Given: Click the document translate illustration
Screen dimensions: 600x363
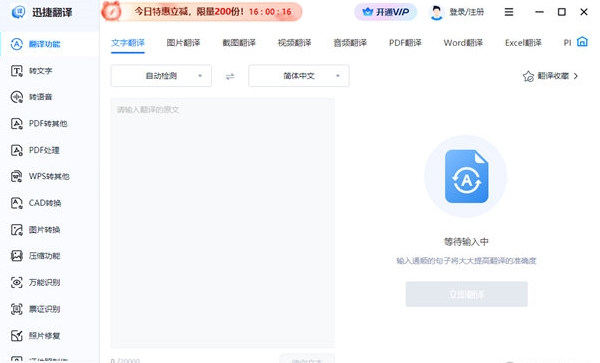Looking at the screenshot, I should click(466, 176).
